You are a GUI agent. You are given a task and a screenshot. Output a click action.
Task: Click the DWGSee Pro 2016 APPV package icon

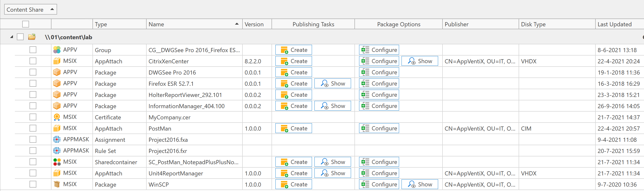click(57, 72)
